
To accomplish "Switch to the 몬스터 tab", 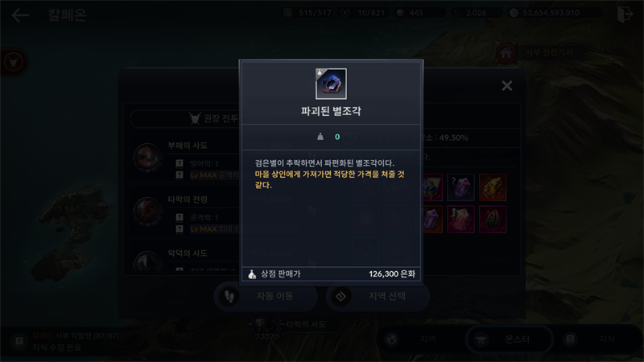I will coord(509,339).
